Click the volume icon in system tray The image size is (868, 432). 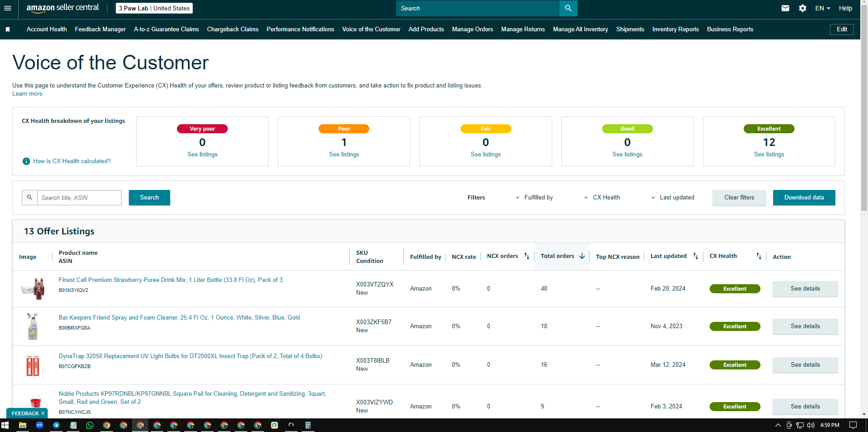point(811,425)
